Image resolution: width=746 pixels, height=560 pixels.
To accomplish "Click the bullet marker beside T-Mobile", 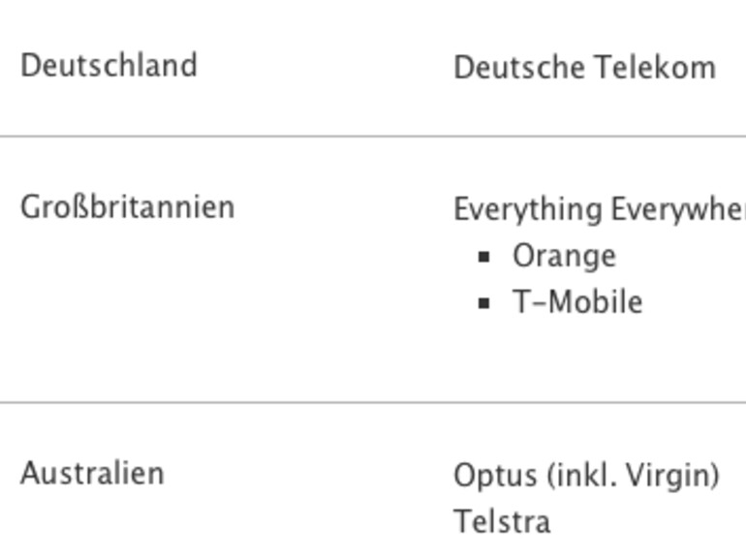I will 484,303.
